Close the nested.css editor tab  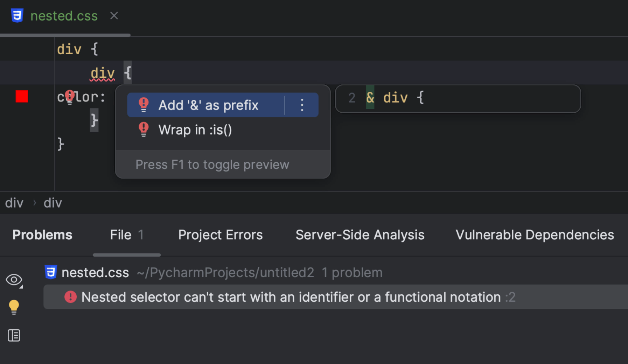click(114, 16)
